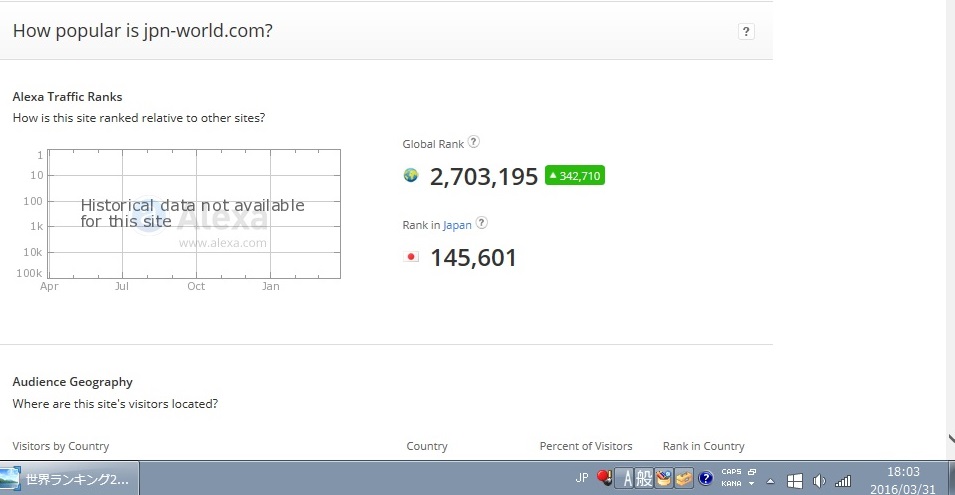Click the Alexa traffic rank history chart

pyautogui.click(x=194, y=214)
